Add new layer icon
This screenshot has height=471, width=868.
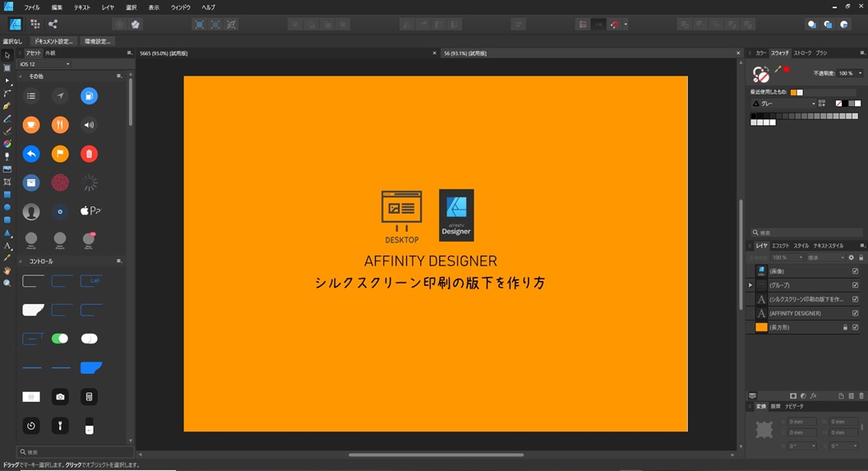pyautogui.click(x=841, y=395)
